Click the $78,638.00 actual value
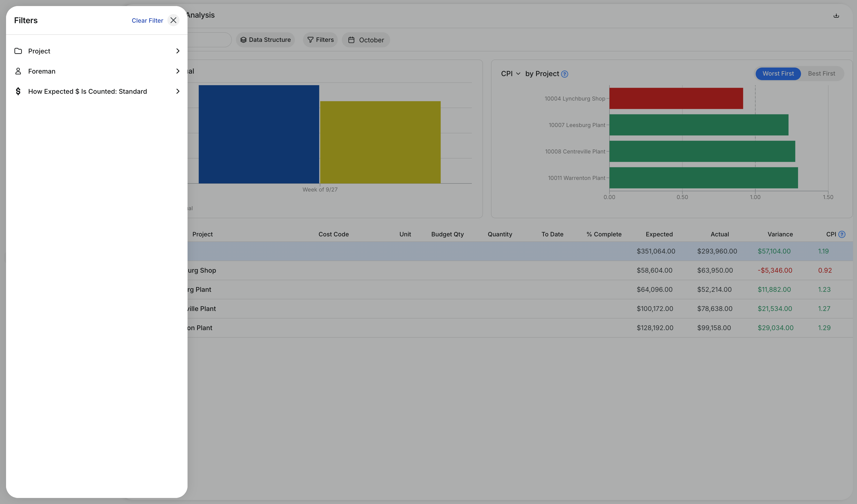 coord(715,308)
